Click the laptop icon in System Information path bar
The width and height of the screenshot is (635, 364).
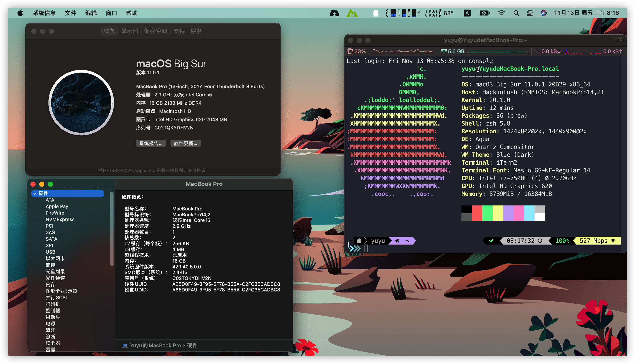(124, 345)
